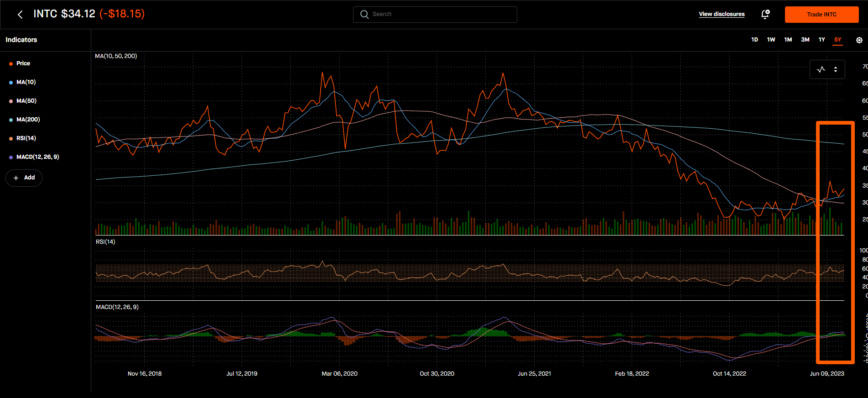Click the Oct 30, 2020 axis date
The width and height of the screenshot is (868, 398).
[x=437, y=374]
